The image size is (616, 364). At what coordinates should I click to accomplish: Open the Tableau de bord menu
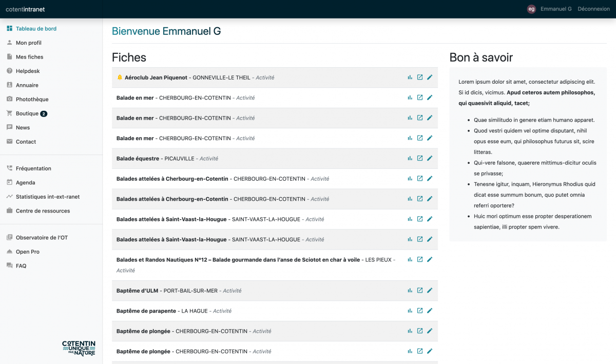pyautogui.click(x=36, y=29)
